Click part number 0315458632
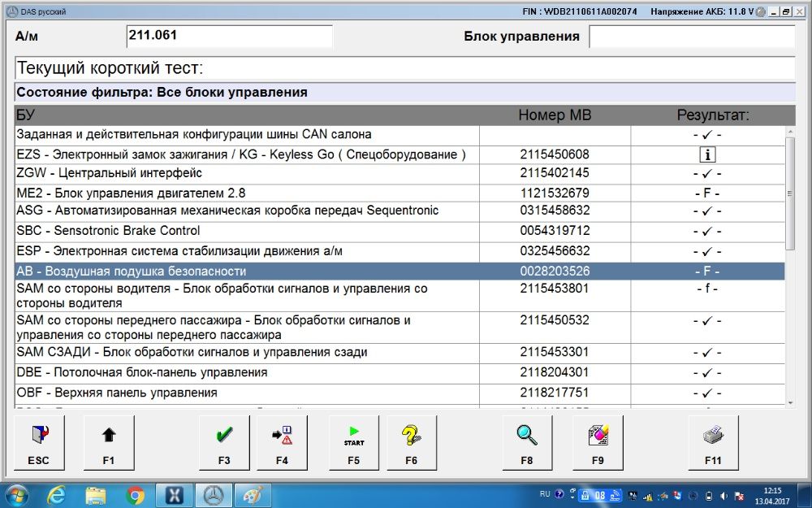This screenshot has width=812, height=508. click(x=555, y=211)
